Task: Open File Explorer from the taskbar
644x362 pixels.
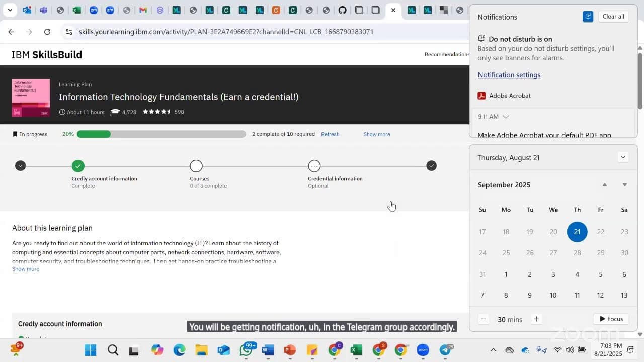Action: tap(201, 350)
